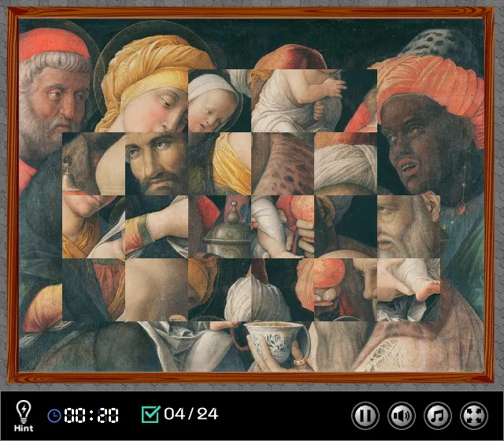
Task: Click the 04 / 24 pieces counter
Action: [x=191, y=414]
